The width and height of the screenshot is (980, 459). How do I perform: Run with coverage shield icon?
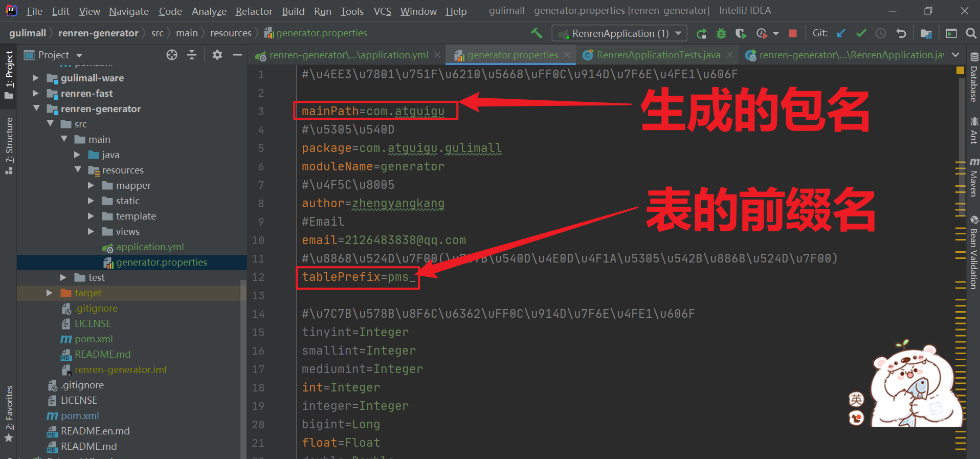[741, 33]
